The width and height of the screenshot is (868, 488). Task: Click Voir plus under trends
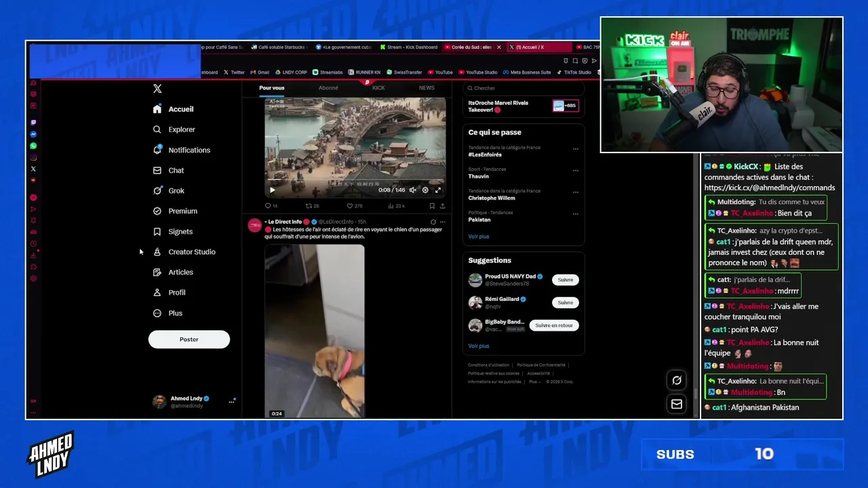coord(479,237)
